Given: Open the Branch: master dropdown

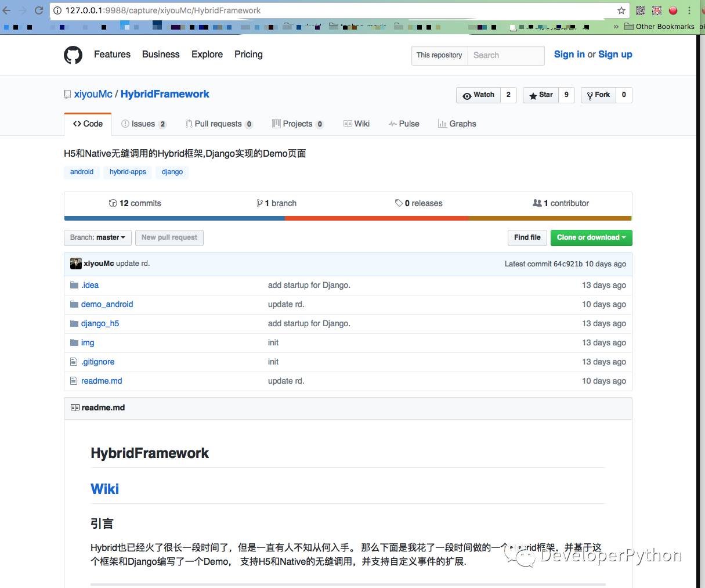Looking at the screenshot, I should click(x=97, y=237).
